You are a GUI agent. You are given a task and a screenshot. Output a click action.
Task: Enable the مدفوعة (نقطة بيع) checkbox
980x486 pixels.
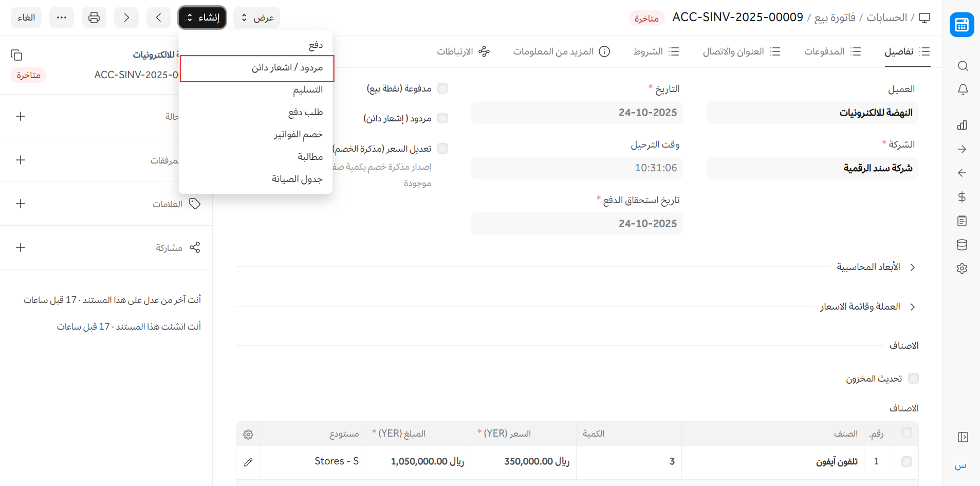click(x=442, y=88)
